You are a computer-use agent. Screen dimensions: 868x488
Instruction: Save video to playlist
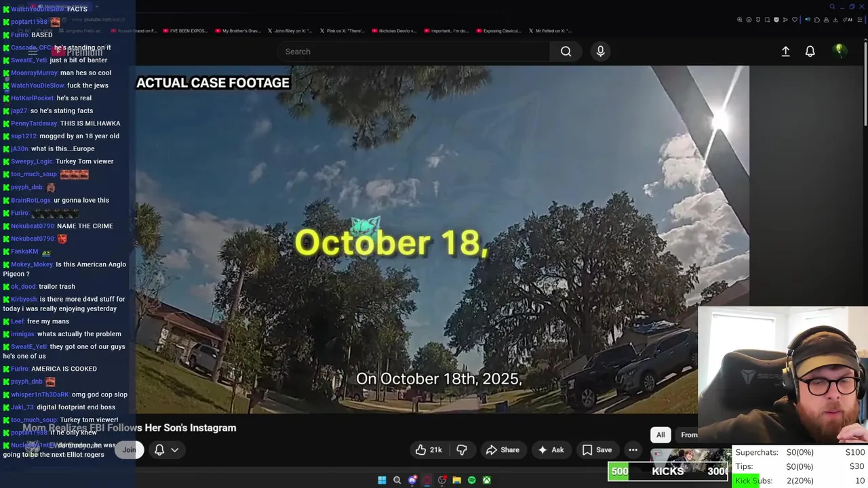coord(597,449)
